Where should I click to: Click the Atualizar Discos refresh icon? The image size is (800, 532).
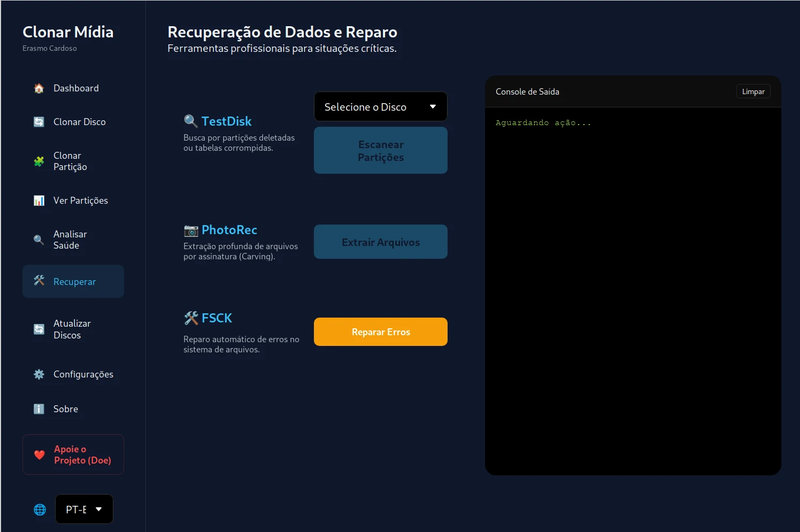[39, 329]
